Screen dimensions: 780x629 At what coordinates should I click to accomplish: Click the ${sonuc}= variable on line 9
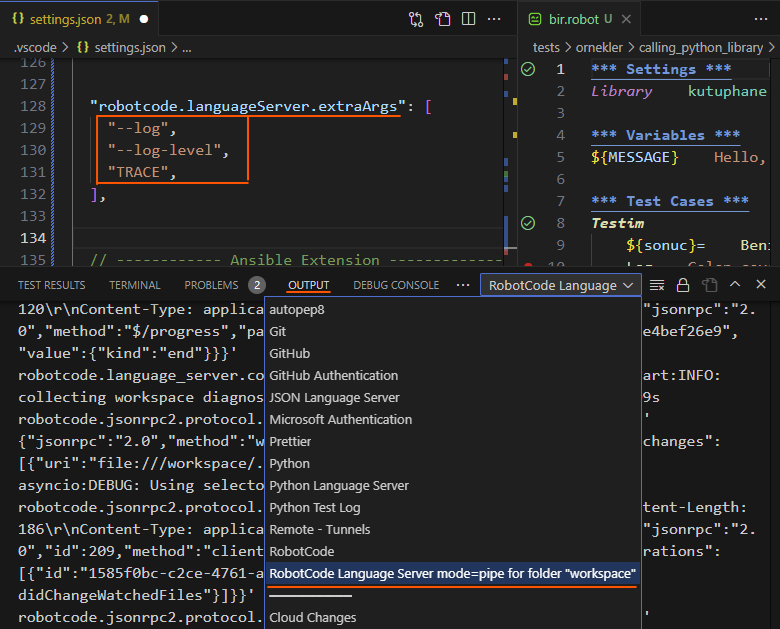tap(665, 245)
